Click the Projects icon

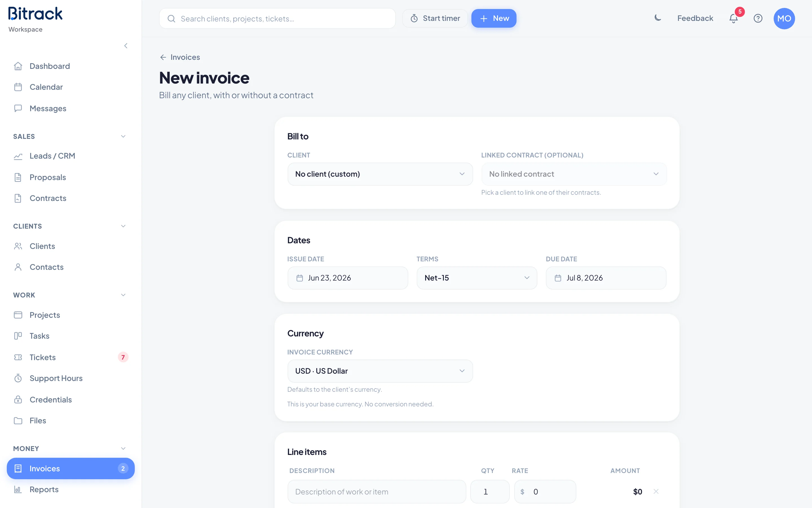(x=18, y=315)
